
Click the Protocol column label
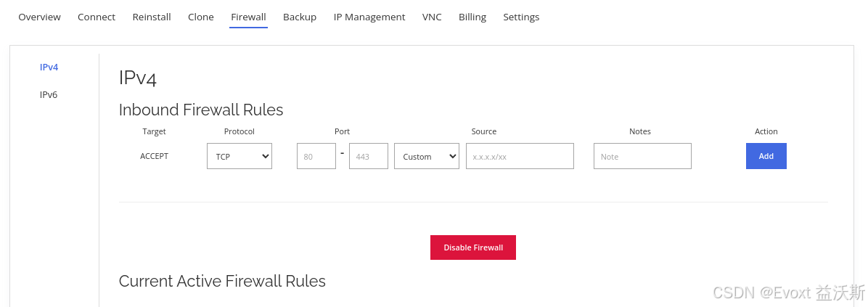pos(239,131)
